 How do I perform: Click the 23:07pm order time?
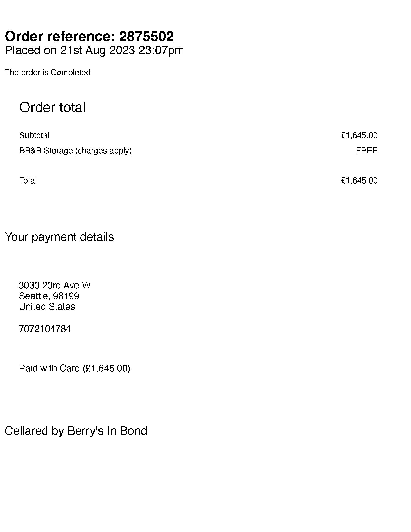161,51
